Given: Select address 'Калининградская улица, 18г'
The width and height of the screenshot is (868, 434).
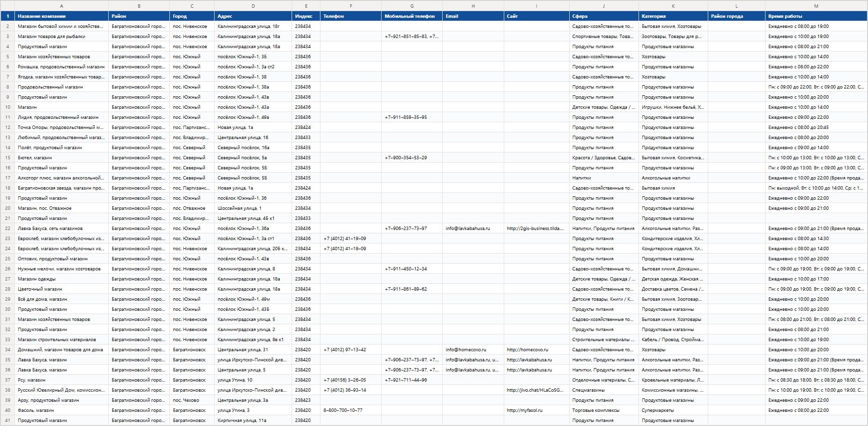Looking at the screenshot, I should 253,26.
